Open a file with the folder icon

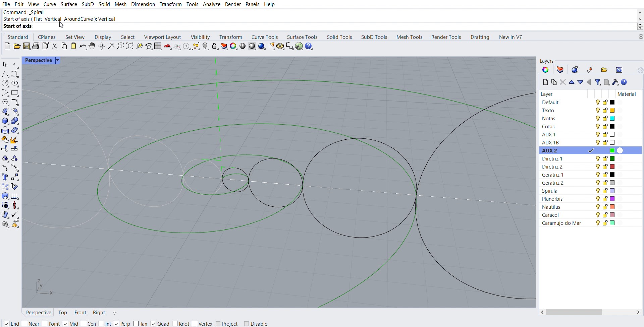[x=17, y=46]
